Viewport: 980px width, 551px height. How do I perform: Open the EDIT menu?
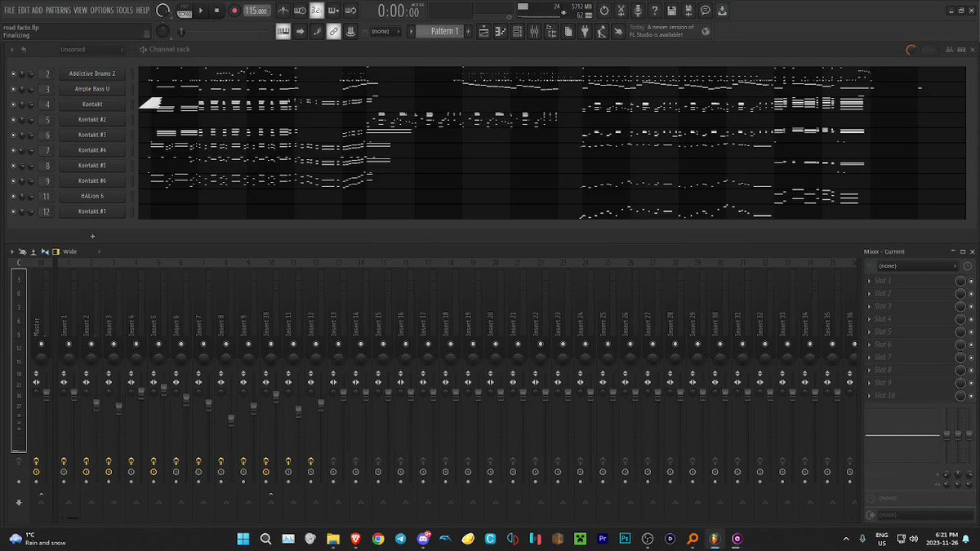tap(24, 10)
